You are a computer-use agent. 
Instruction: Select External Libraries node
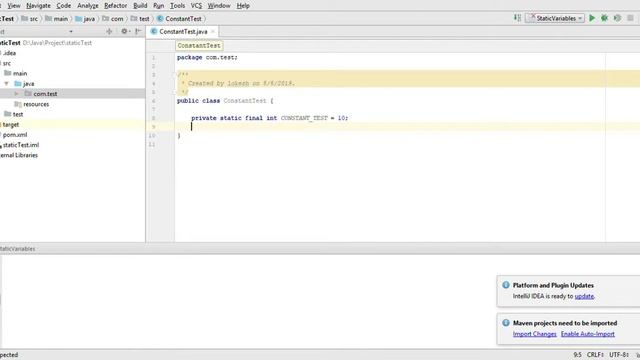19,155
